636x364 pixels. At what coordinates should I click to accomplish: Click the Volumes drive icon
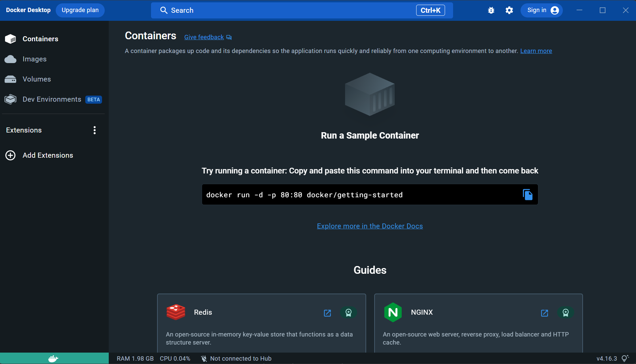pos(10,80)
